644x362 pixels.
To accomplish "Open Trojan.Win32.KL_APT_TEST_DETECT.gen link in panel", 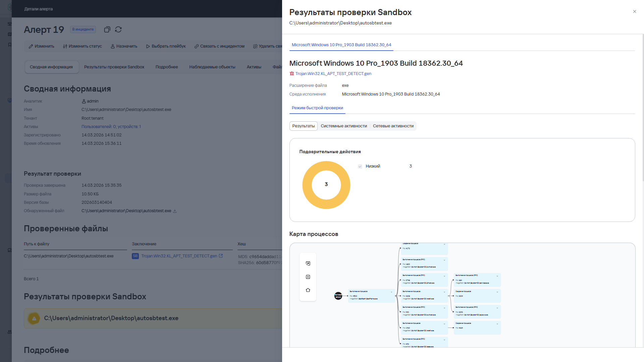I will coord(333,74).
